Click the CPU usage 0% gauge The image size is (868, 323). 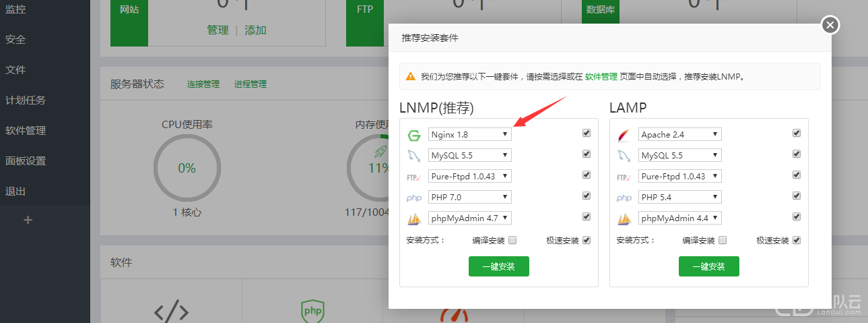(187, 168)
